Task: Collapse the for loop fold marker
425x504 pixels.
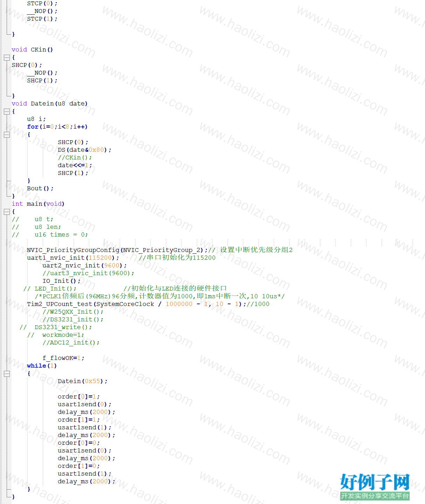Action: click(7, 135)
